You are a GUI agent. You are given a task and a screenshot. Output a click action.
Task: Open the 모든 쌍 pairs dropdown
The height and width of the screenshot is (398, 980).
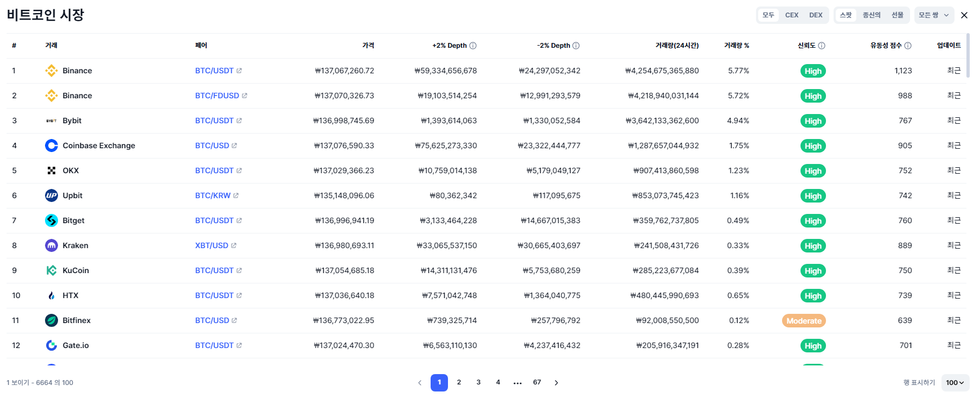pos(934,15)
